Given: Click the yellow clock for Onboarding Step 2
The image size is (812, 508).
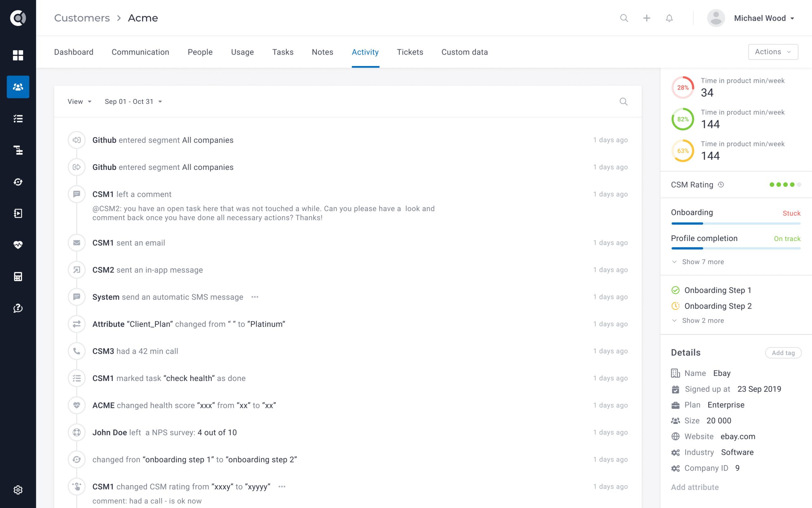Looking at the screenshot, I should (x=675, y=306).
